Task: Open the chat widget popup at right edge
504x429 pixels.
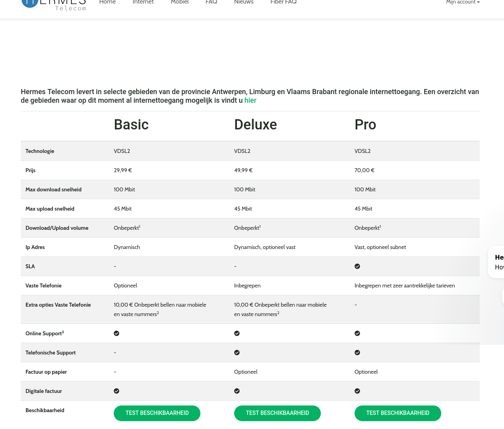Action: click(x=497, y=262)
